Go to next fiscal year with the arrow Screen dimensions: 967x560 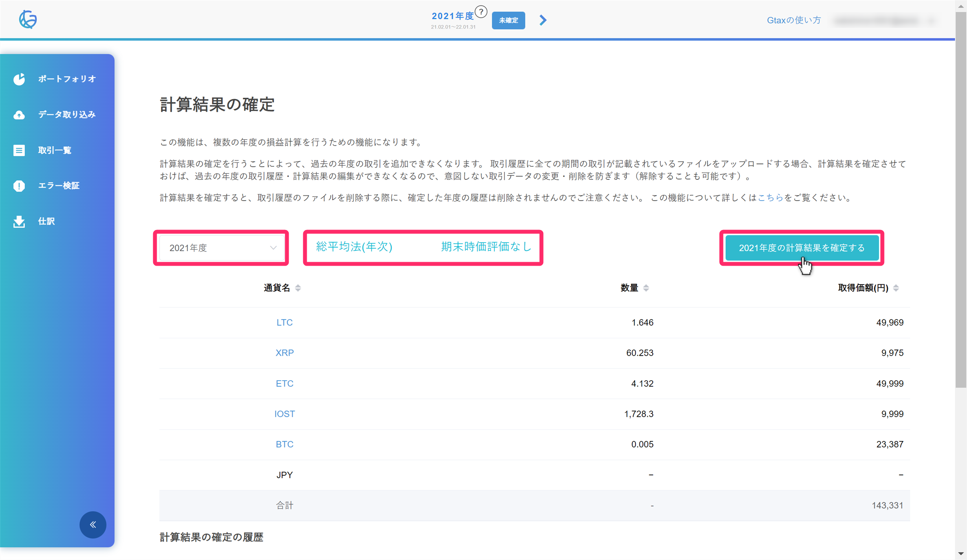coord(543,20)
